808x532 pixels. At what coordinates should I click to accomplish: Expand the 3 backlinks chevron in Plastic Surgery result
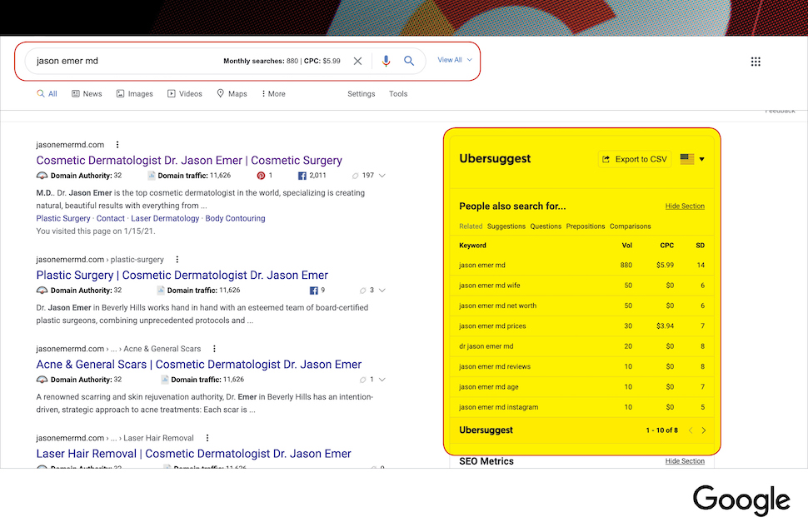[382, 291]
